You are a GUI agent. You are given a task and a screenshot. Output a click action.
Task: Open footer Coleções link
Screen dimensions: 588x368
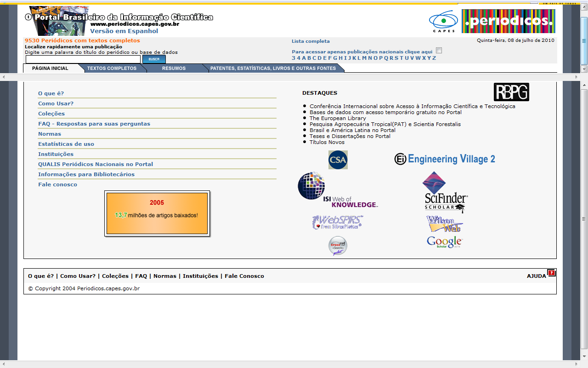(x=115, y=276)
